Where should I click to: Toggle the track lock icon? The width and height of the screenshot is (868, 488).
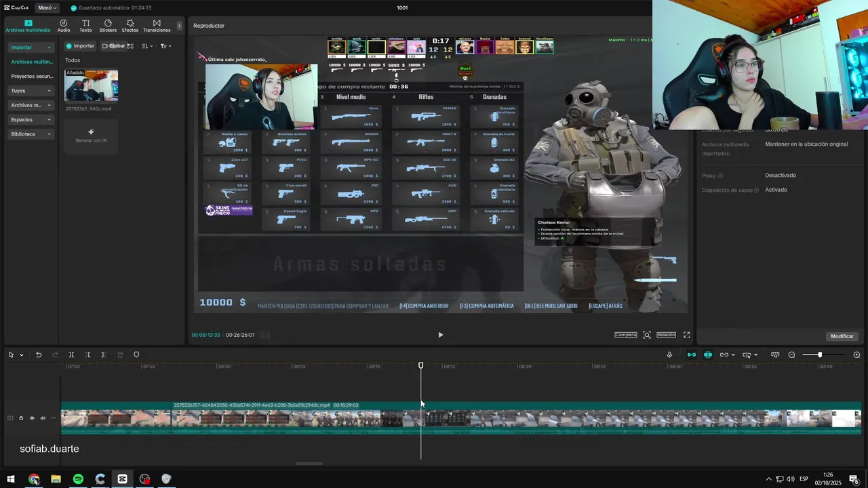click(21, 418)
